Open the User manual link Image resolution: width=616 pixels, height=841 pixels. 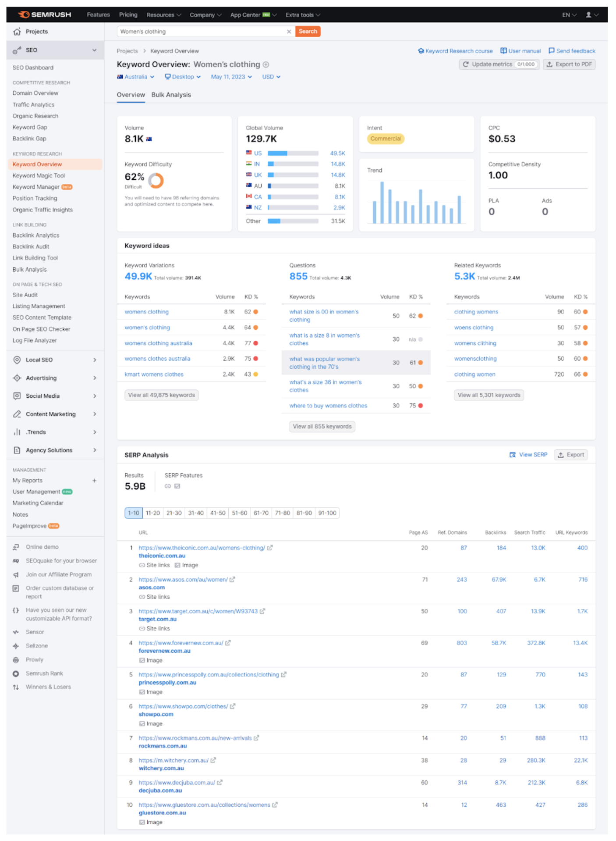click(520, 51)
